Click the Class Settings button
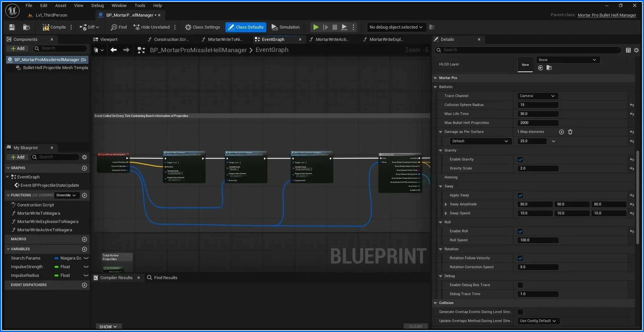The width and height of the screenshot is (644, 332). [x=202, y=27]
